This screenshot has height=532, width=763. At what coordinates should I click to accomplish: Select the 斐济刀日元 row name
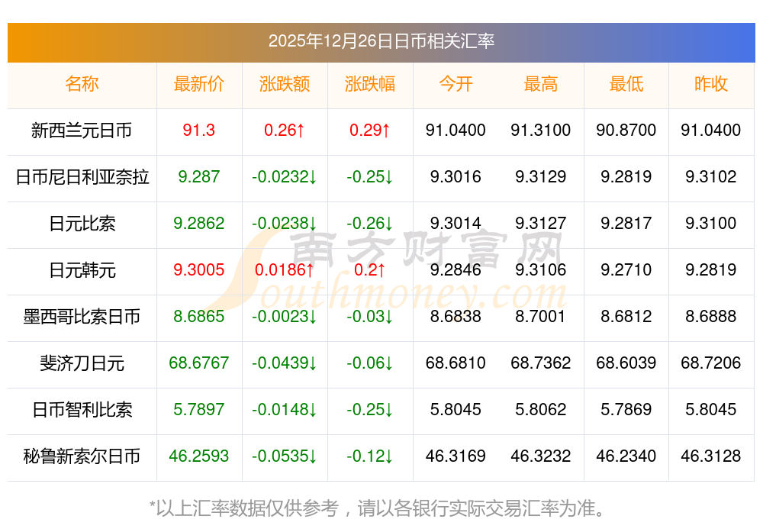(82, 363)
